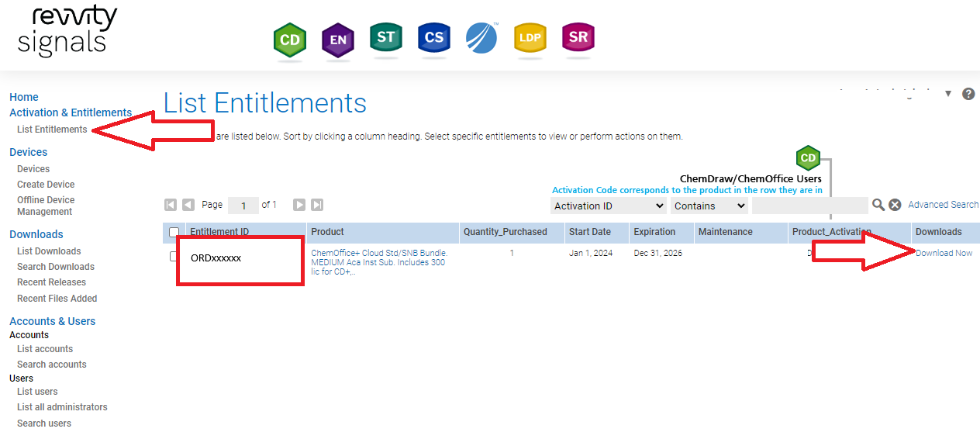This screenshot has width=980, height=446.
Task: Open the Downloads section heading
Action: 36,234
